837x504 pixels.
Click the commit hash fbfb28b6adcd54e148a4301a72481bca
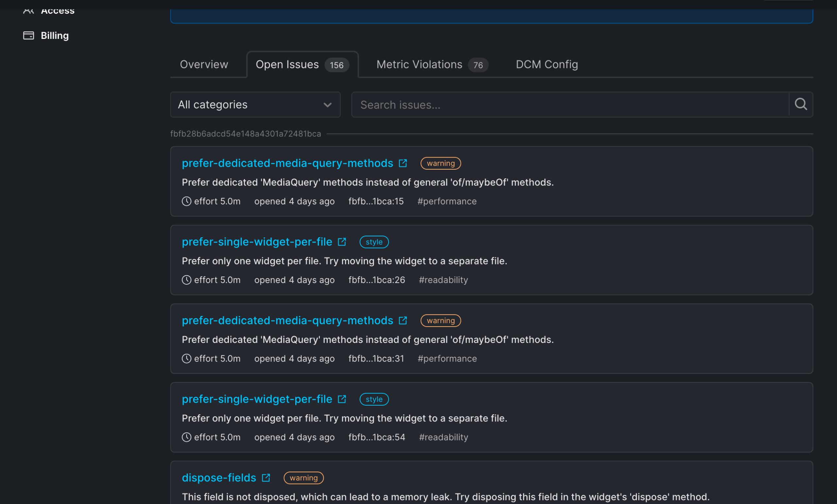(x=246, y=134)
